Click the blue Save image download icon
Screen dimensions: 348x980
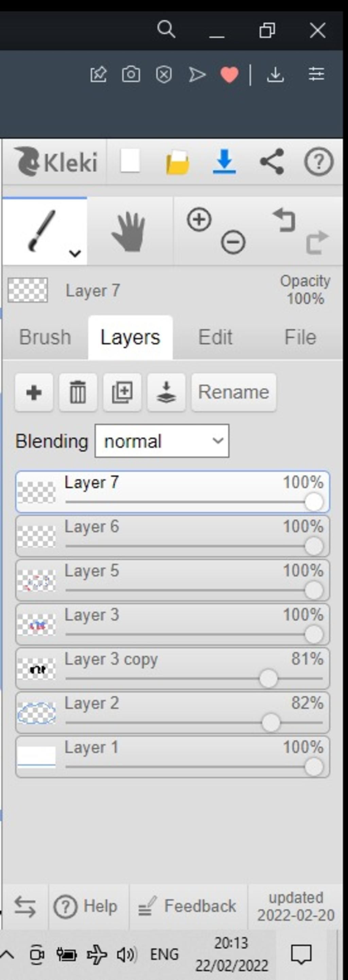click(224, 162)
